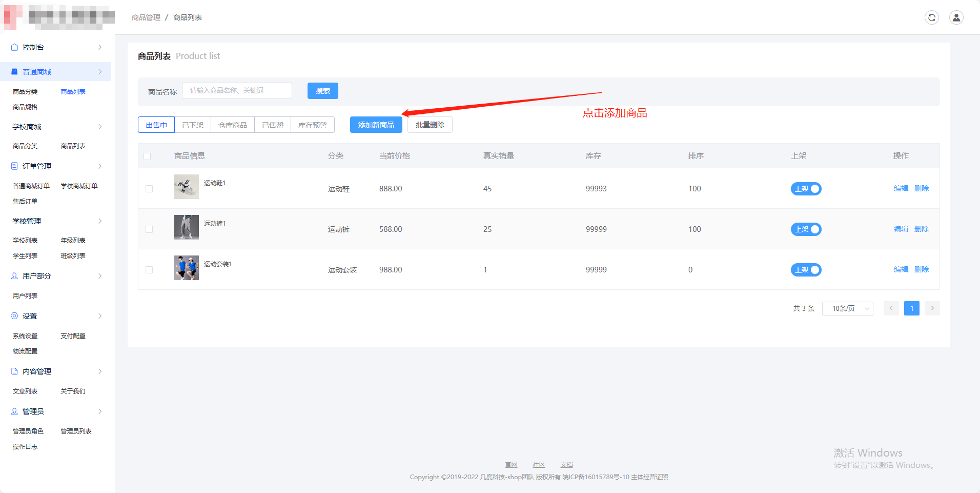Tick the select-all checkbox in table header
The width and height of the screenshot is (980, 493).
148,156
